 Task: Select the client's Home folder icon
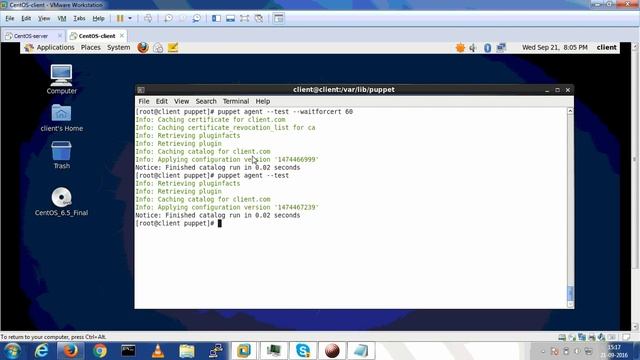pos(61,118)
